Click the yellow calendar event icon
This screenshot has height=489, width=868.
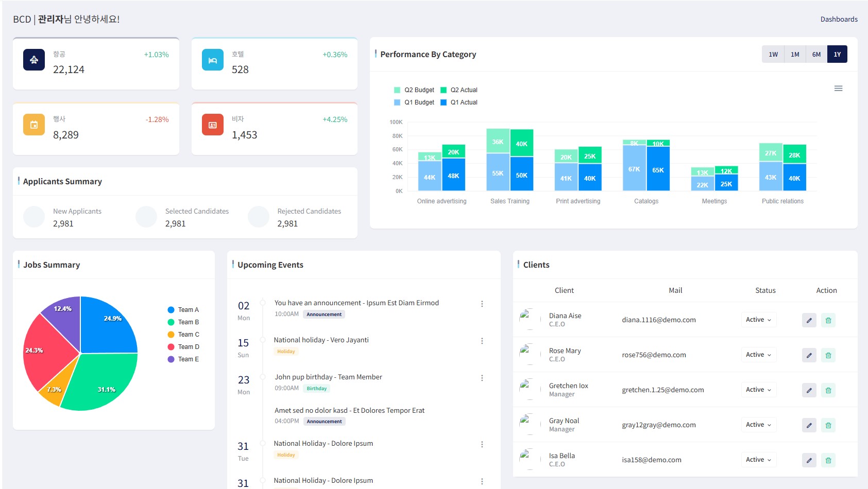pos(34,125)
